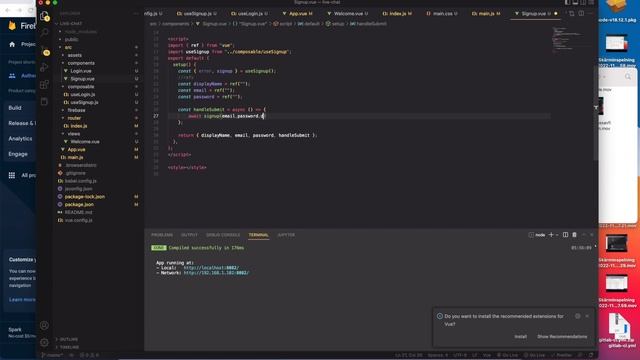The height and width of the screenshot is (360, 640).
Task: Expand the OUTLINE section
Action: click(67, 339)
